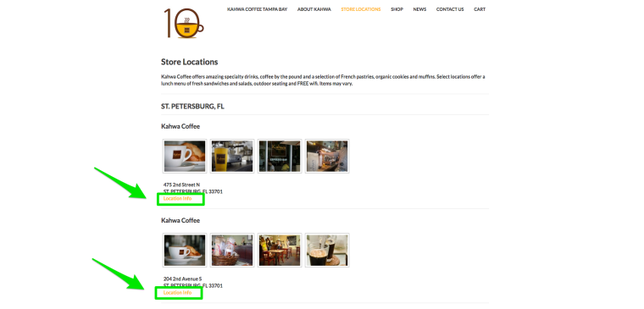Click Kahwa Coffee heading above 475 2nd Street
The width and height of the screenshot is (644, 309).
click(x=180, y=126)
